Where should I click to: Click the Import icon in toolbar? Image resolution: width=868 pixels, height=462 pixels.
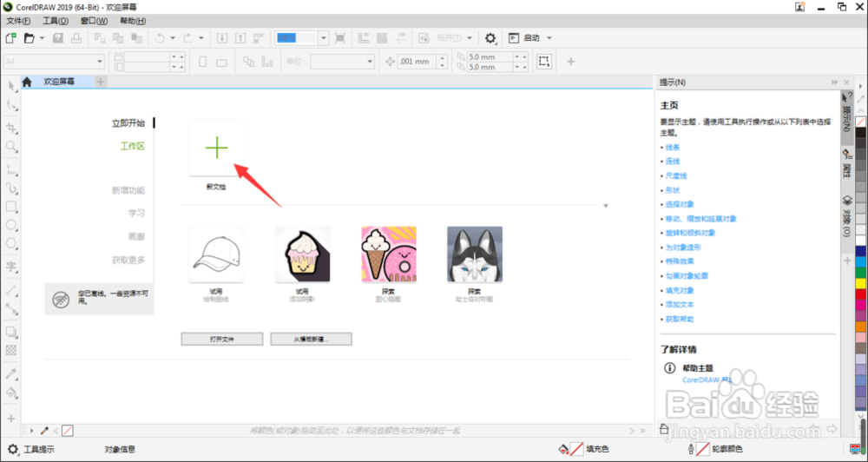click(x=221, y=38)
